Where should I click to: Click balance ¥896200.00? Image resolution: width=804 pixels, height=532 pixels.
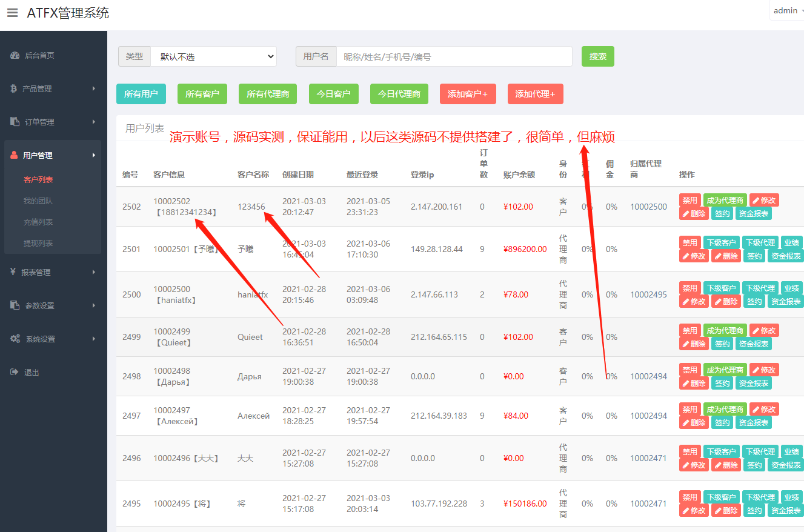coord(525,249)
